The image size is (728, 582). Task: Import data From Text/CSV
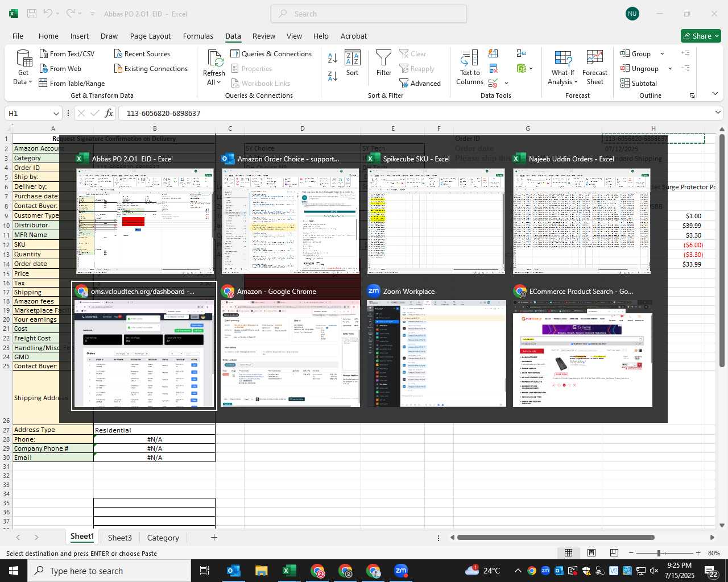pos(67,53)
